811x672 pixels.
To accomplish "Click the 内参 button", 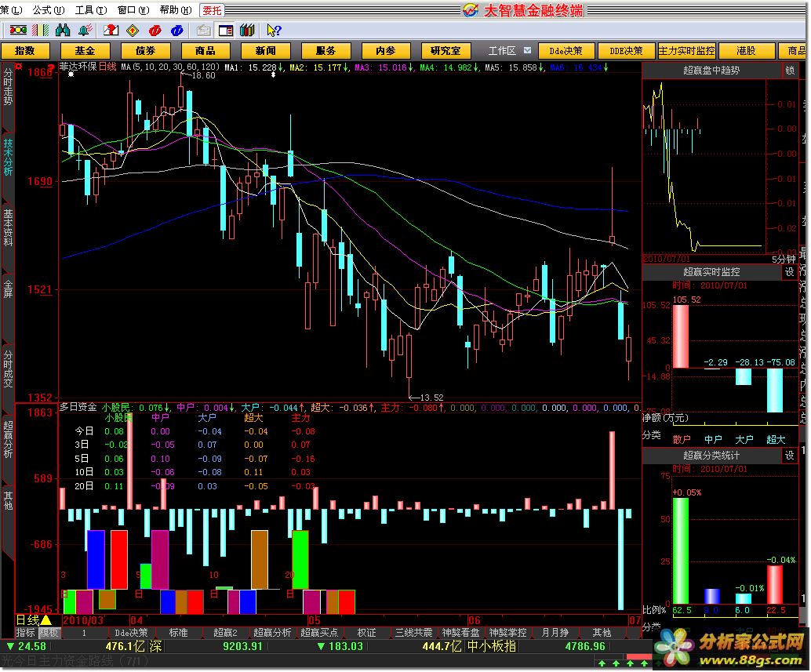I will pos(386,51).
